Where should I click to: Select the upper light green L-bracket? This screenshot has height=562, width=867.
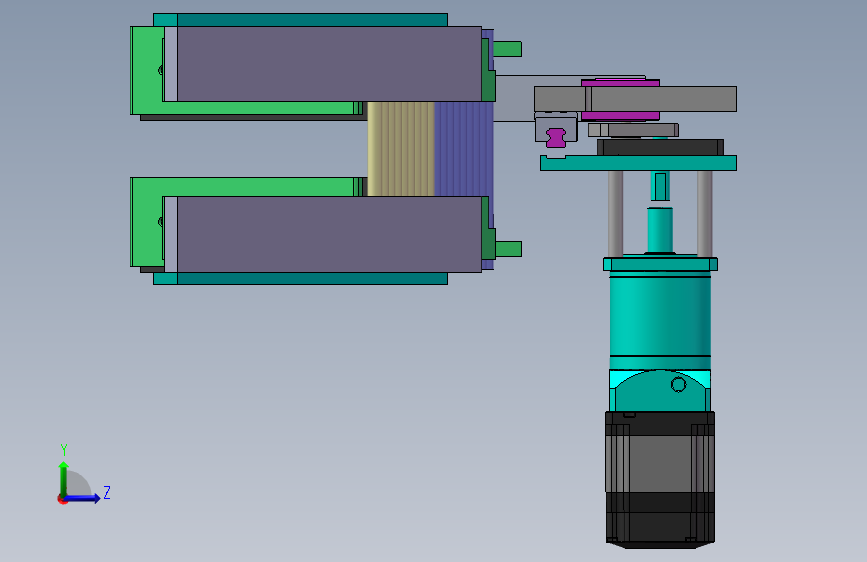[147, 71]
